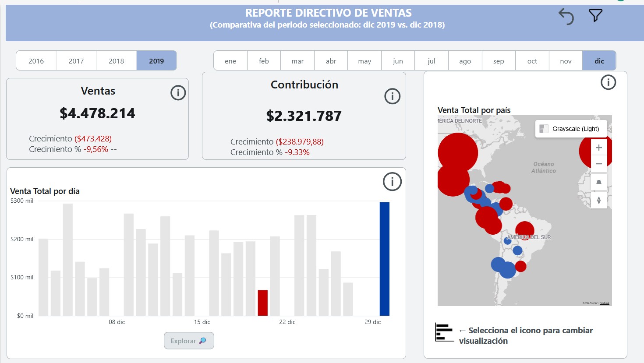Screen dimensions: 644x363
Task: Click the red bar in daily chart
Action: coord(262,303)
